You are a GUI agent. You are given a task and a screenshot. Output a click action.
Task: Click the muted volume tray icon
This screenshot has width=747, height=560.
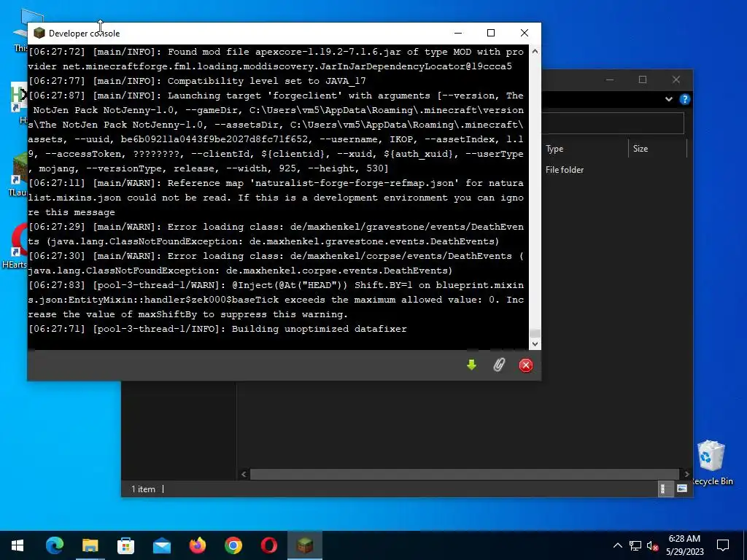pos(652,545)
